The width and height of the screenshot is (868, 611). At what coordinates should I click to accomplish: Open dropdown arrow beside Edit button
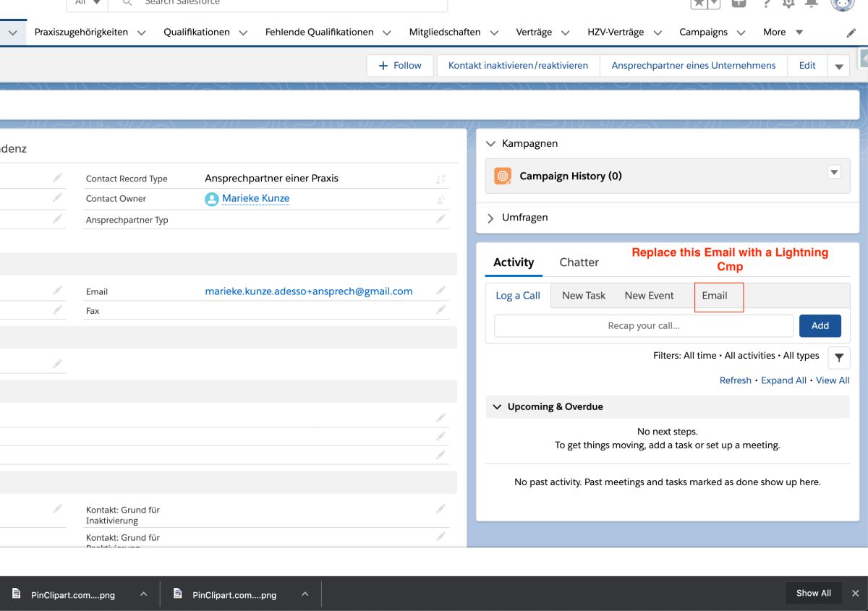[838, 66]
